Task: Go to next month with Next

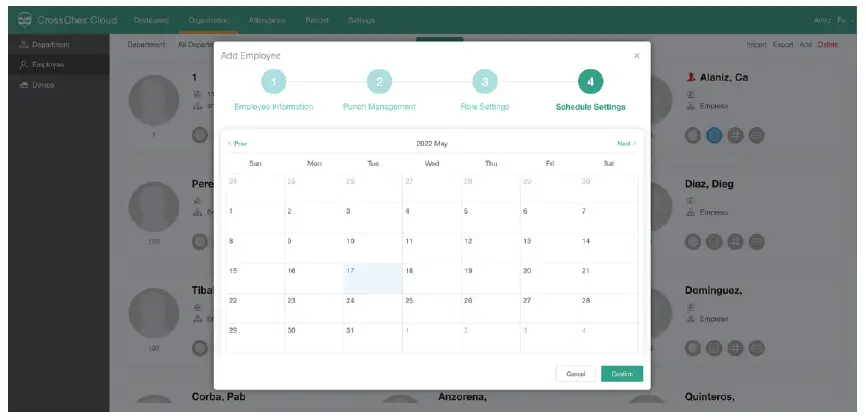Action: [x=626, y=144]
